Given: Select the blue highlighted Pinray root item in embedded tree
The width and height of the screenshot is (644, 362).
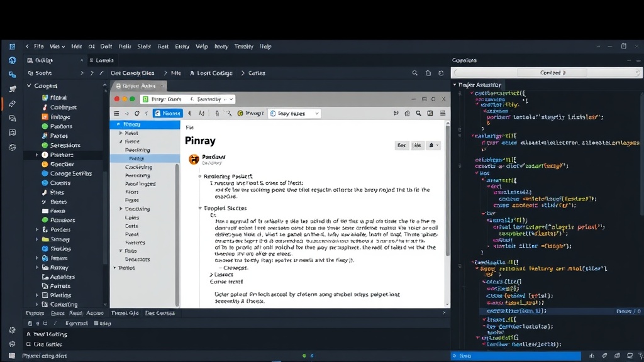Looking at the screenshot, I should tap(145, 124).
